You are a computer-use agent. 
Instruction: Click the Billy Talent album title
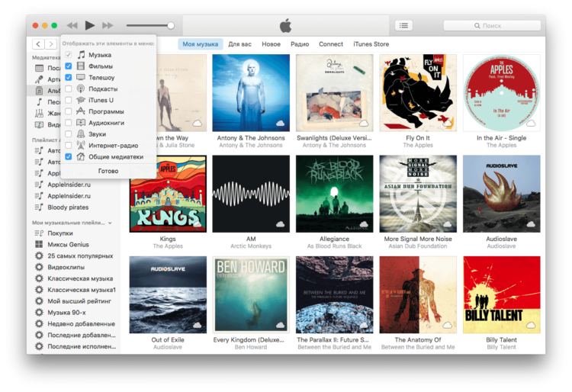pyautogui.click(x=501, y=340)
